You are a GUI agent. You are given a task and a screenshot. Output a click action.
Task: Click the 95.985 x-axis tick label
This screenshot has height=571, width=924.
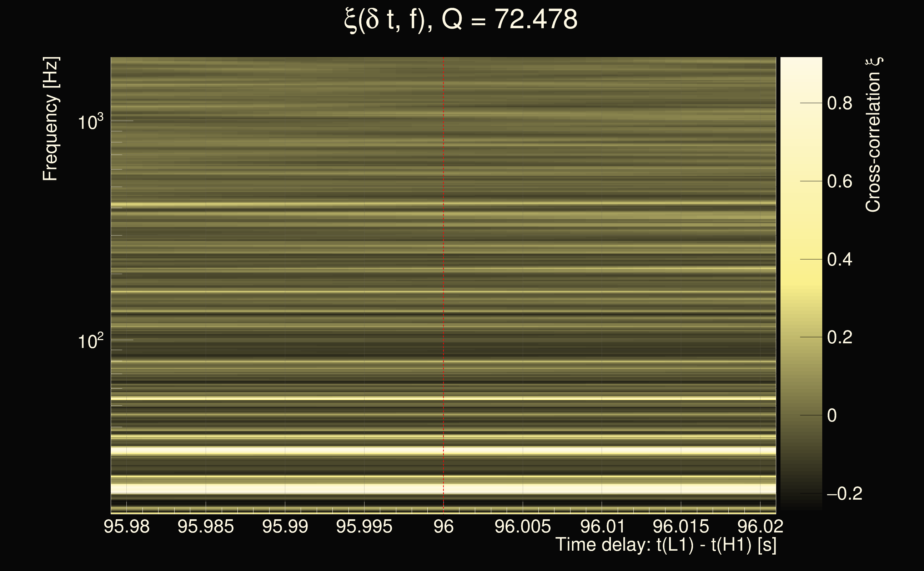tap(206, 527)
